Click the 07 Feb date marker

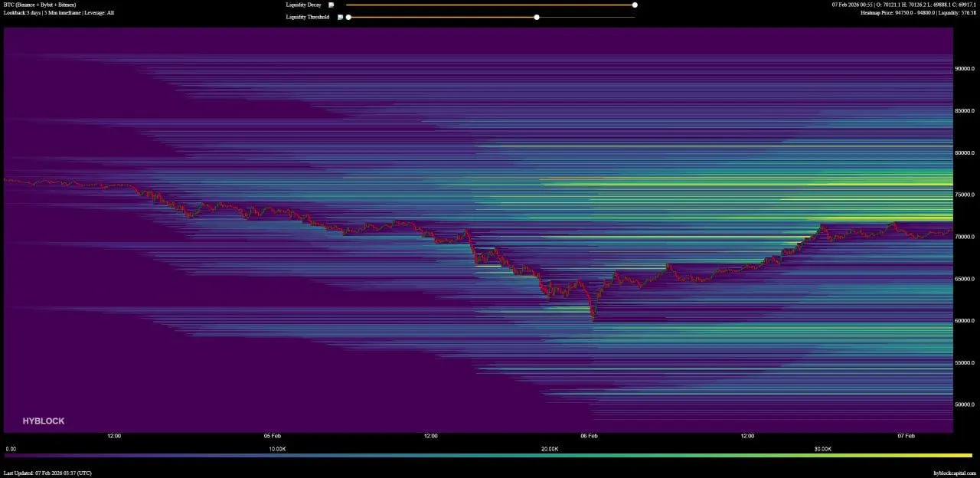(906, 436)
